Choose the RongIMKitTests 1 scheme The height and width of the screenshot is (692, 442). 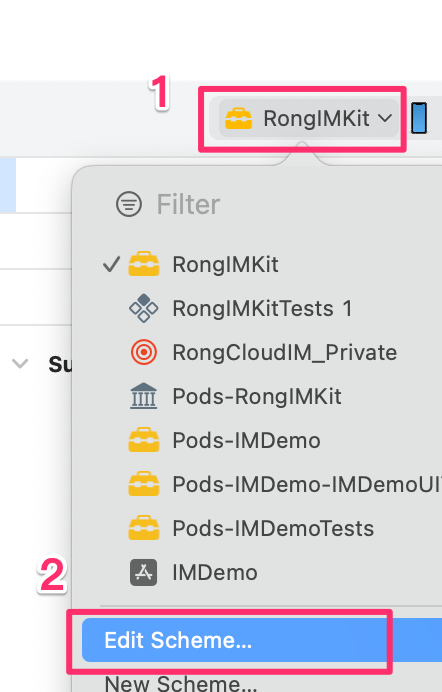[265, 308]
